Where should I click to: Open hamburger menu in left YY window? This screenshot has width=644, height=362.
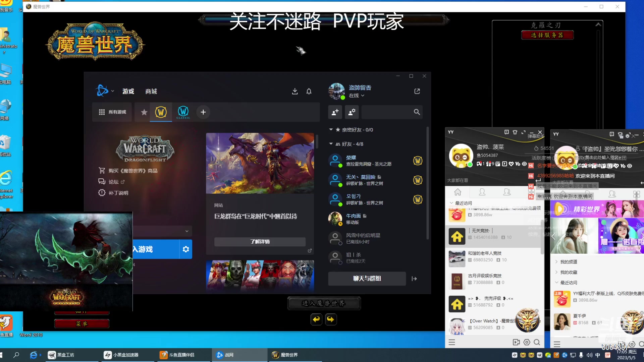tap(452, 342)
